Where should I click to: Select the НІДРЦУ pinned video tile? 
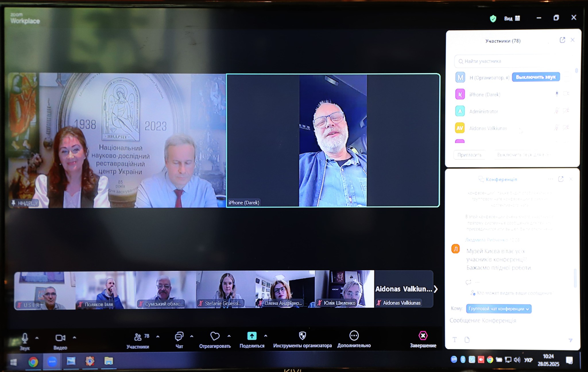coord(117,140)
